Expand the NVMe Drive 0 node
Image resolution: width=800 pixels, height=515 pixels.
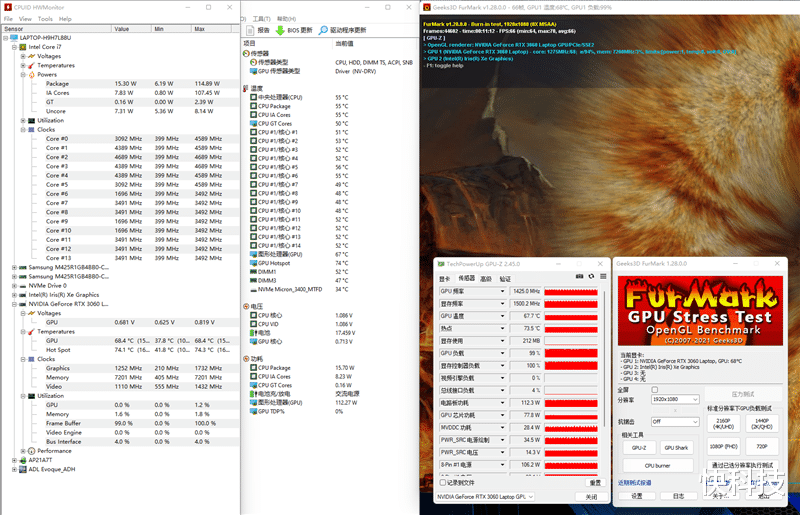click(x=14, y=286)
